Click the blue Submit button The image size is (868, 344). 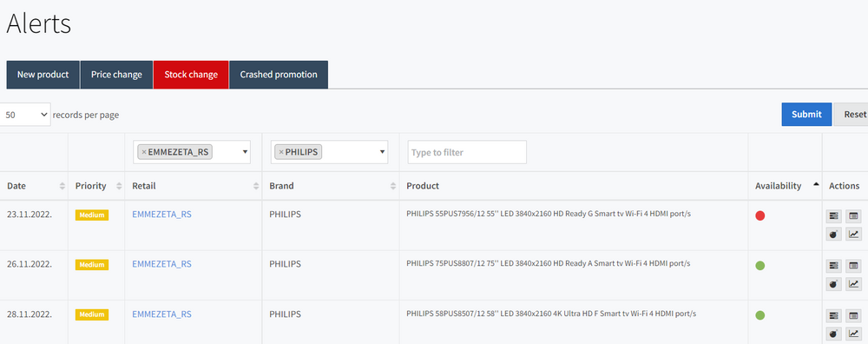pyautogui.click(x=806, y=114)
